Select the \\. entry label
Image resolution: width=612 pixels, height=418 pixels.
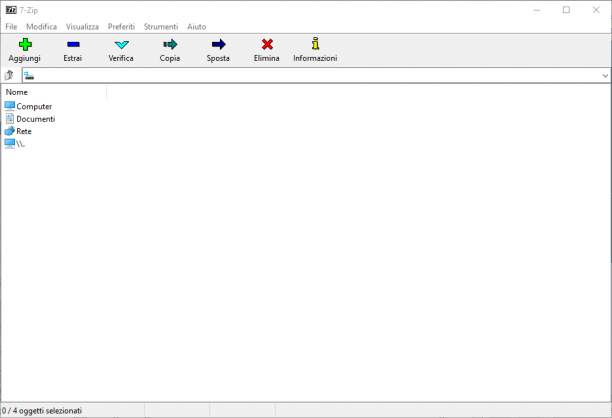(21, 144)
